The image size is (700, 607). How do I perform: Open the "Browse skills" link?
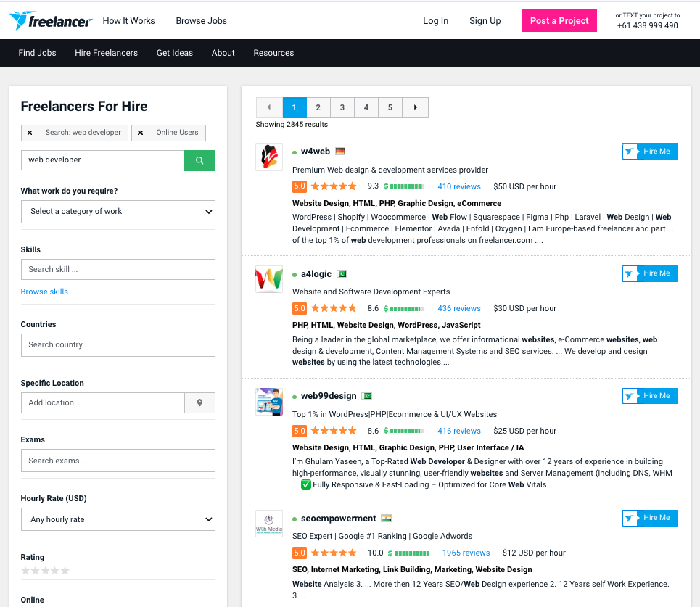[x=44, y=292]
